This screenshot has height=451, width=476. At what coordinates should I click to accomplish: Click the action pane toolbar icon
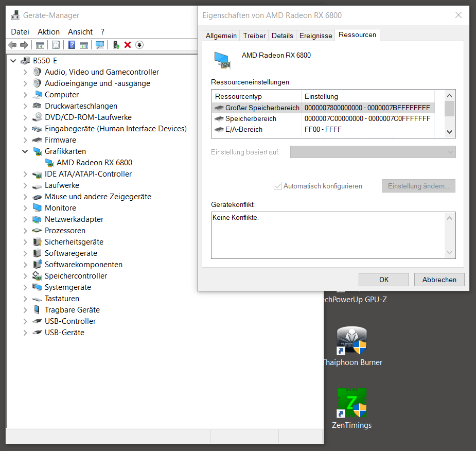(x=84, y=45)
